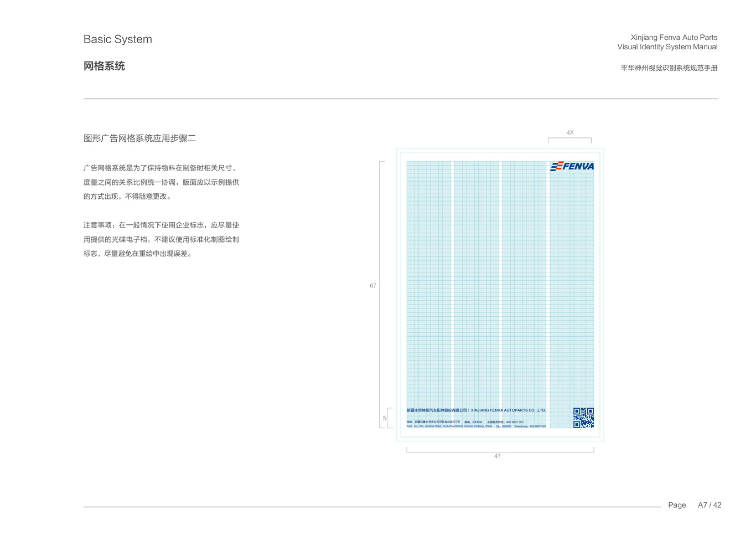This screenshot has width=756, height=540.
Task: Click the Chinese address line under company name
Action: 465,422
